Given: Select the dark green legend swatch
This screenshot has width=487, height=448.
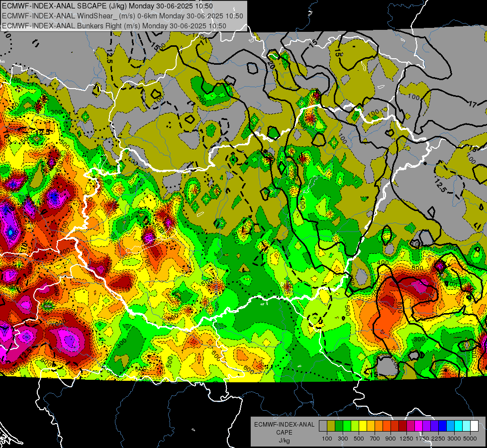Looking at the screenshot, I should point(339,426).
